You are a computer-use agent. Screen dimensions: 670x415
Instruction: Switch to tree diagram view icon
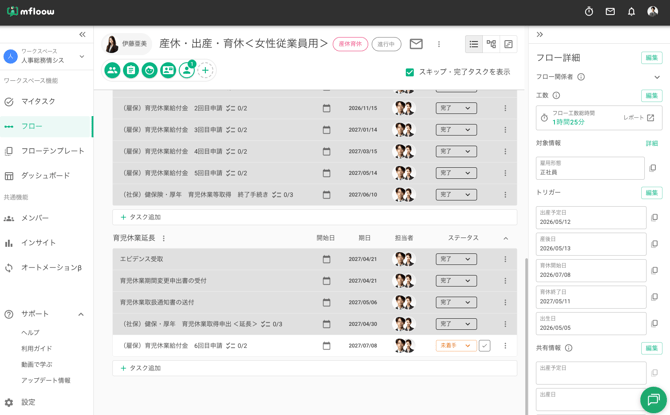point(491,44)
